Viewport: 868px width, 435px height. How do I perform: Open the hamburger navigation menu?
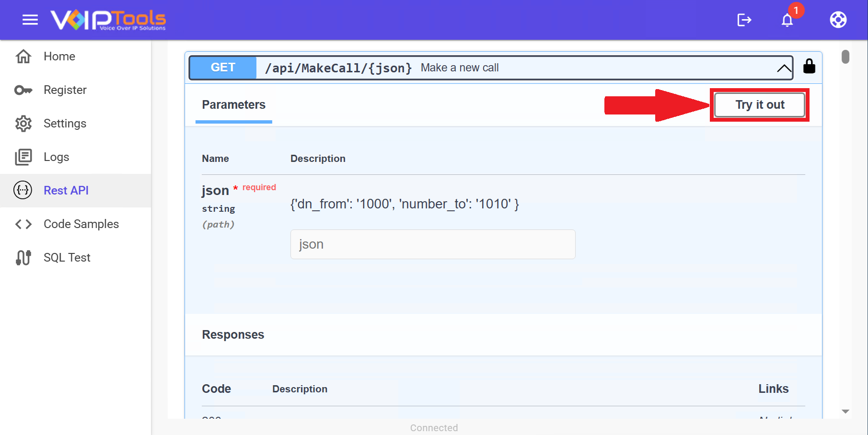coord(30,20)
